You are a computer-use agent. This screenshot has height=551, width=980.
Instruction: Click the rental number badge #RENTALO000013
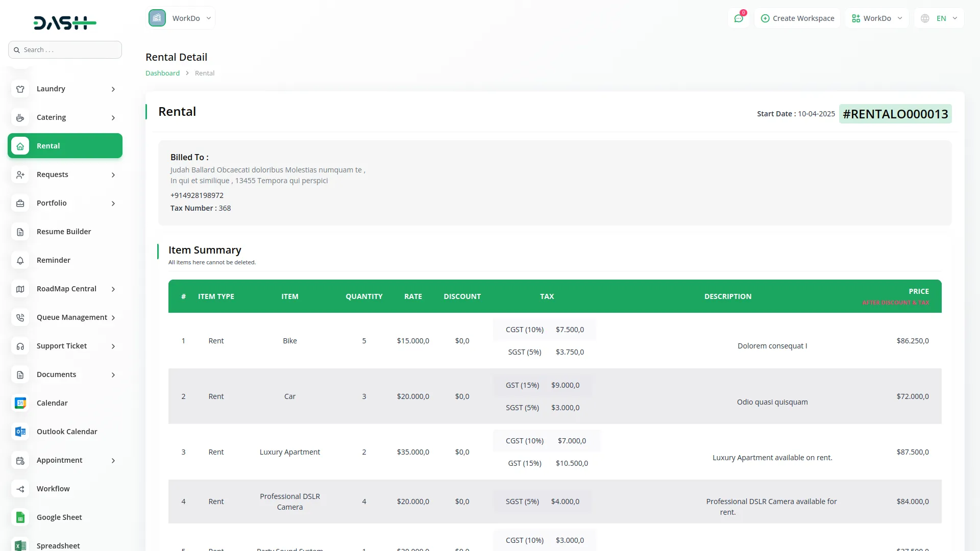point(895,114)
